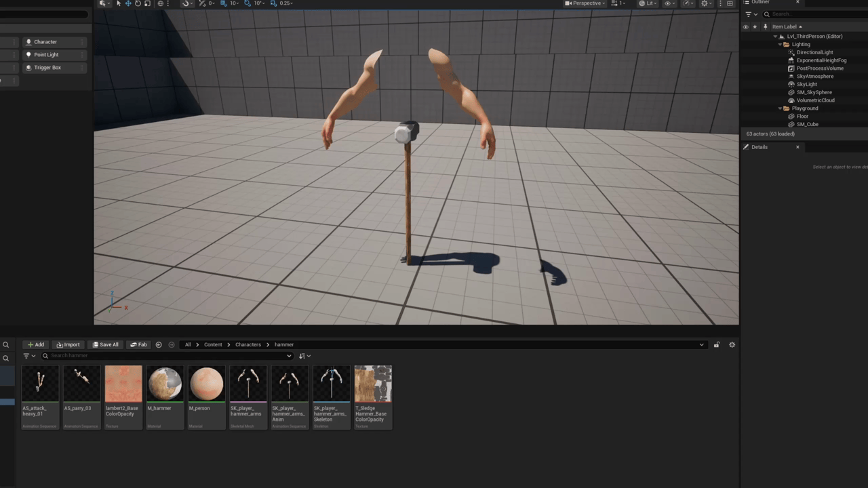Activate the Translate (move) gizmo tool
Image resolution: width=868 pixels, height=488 pixels.
coord(128,3)
